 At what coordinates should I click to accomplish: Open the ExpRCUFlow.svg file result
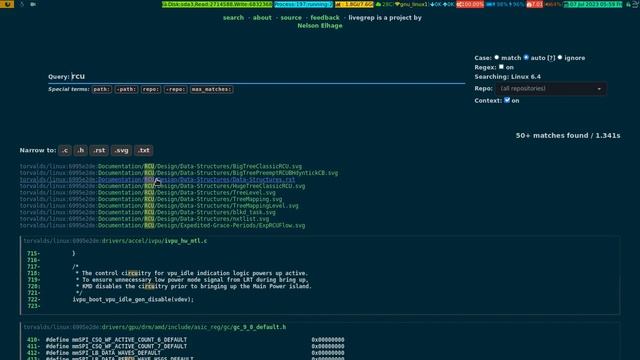tap(162, 225)
